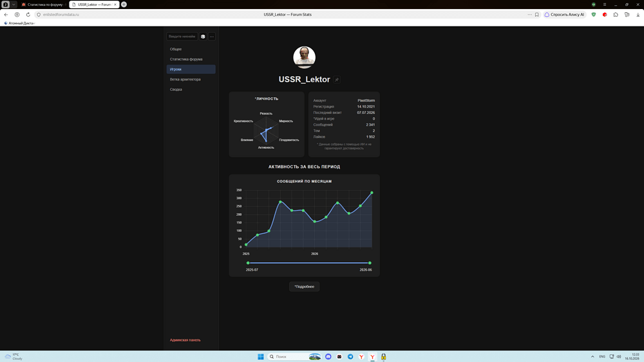
Task: Click the green shield protection icon
Action: [594, 14]
